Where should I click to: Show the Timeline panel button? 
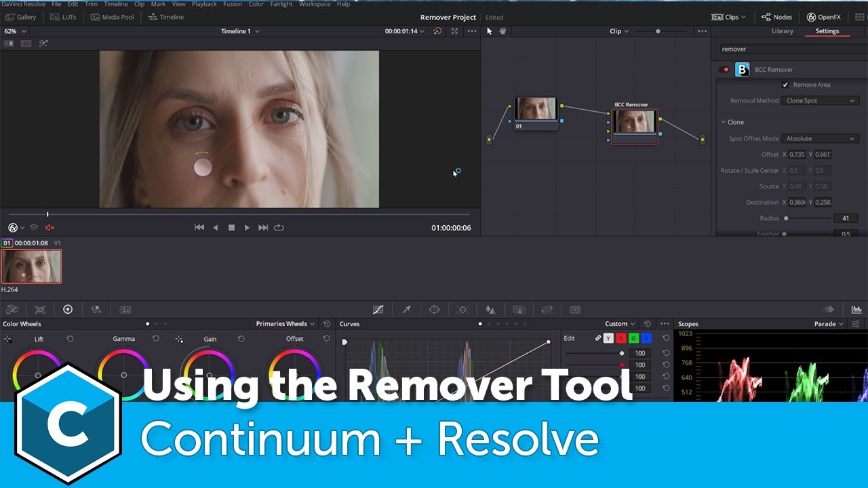pos(166,17)
